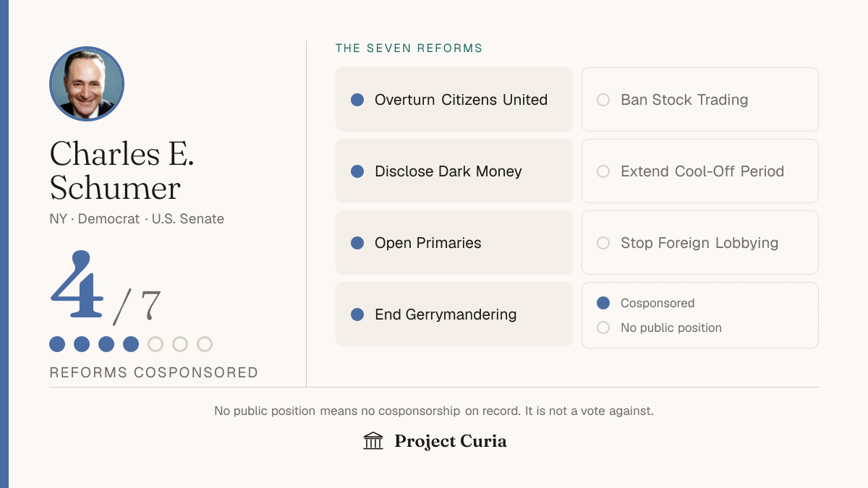Open the End Gerrymandering reform card

[454, 314]
